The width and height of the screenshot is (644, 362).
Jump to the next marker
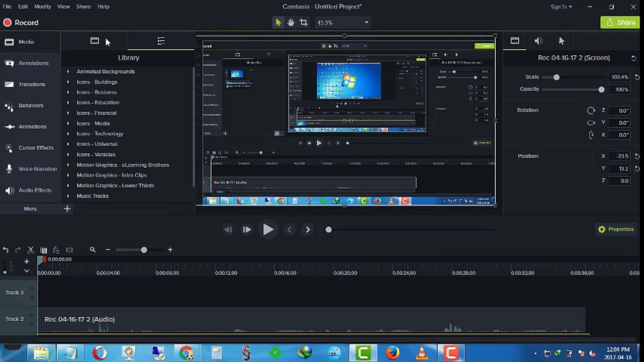pyautogui.click(x=308, y=230)
